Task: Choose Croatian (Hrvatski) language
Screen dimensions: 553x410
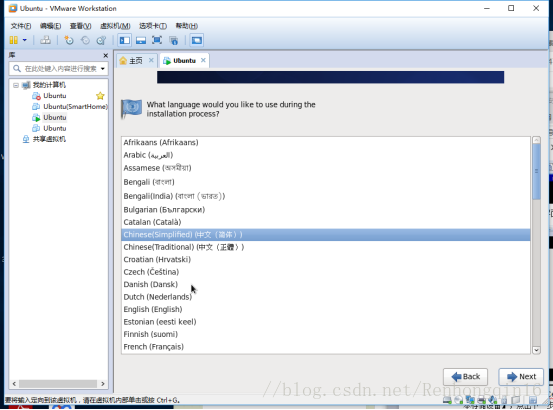Action: point(326,259)
